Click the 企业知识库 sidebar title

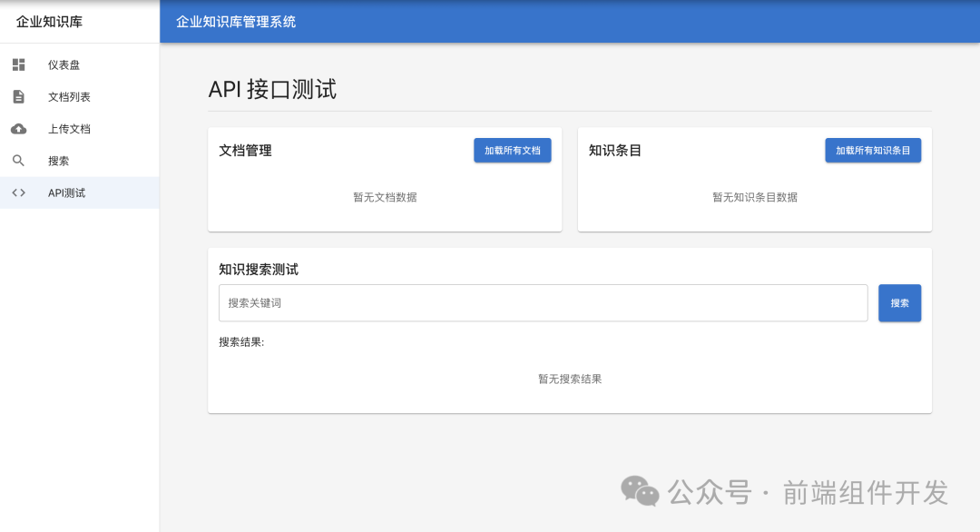(49, 22)
